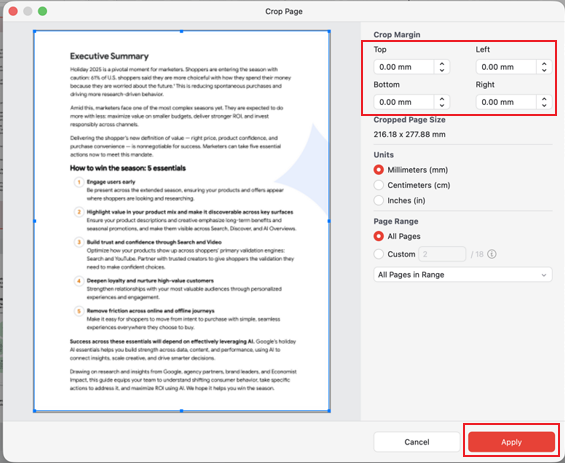
Task: Click the top-center crop handle
Action: coord(182,32)
